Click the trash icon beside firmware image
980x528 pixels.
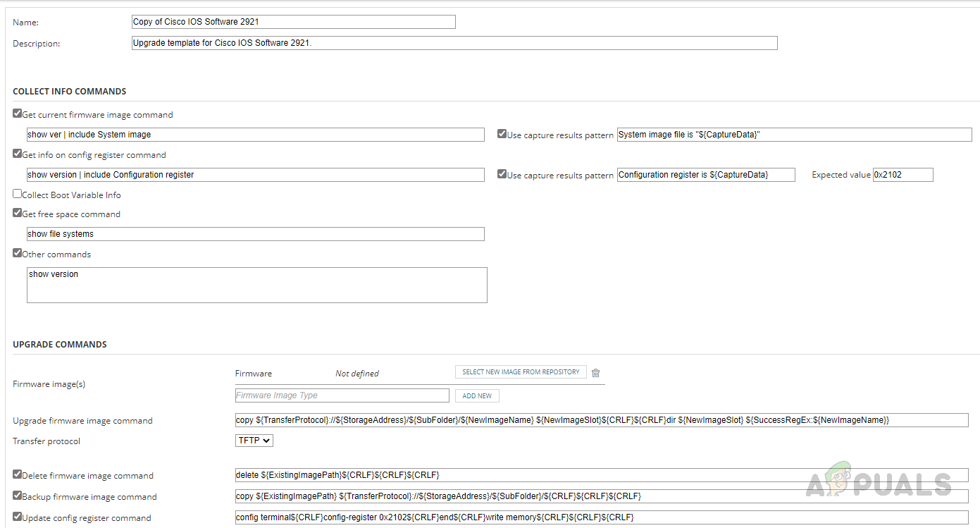point(595,373)
